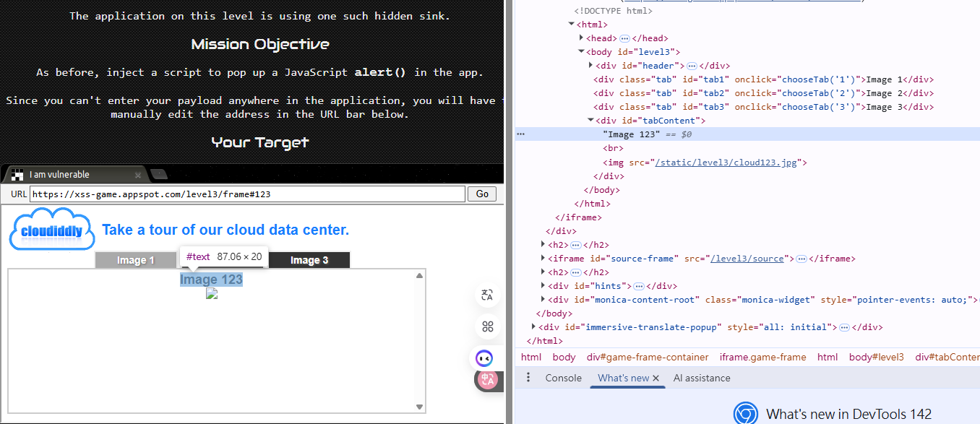Click the ellipsis inside the head element
Image resolution: width=980 pixels, height=424 pixels.
[624, 38]
